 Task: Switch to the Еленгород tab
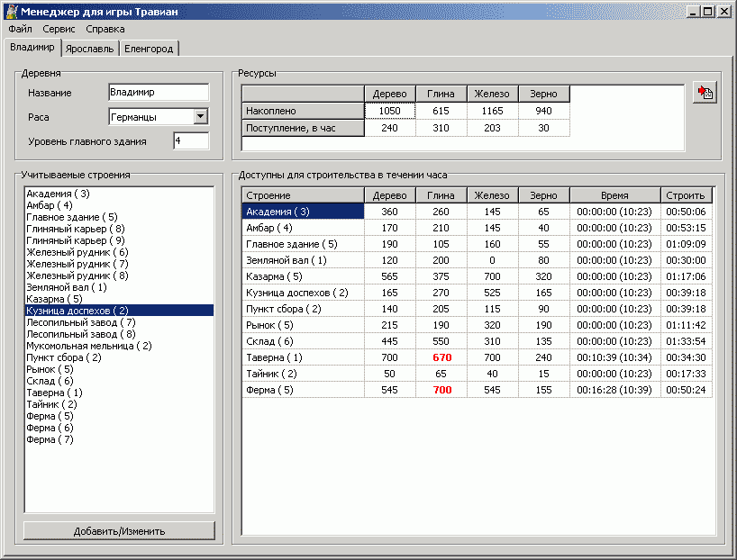[x=149, y=49]
